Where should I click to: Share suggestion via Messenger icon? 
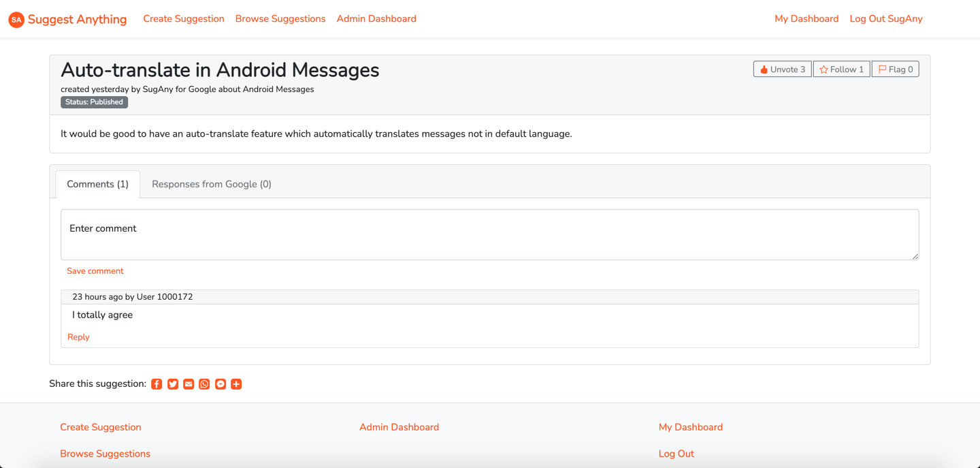[x=220, y=384]
